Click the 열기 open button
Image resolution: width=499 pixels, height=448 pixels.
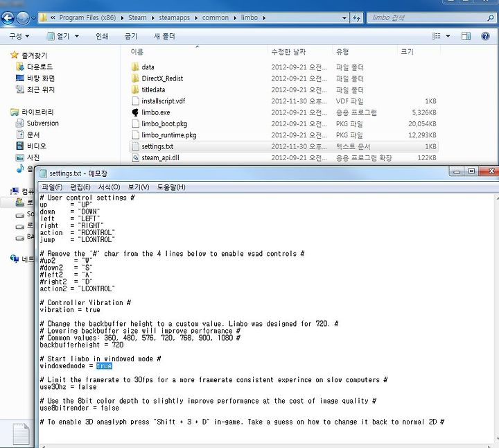pyautogui.click(x=58, y=36)
